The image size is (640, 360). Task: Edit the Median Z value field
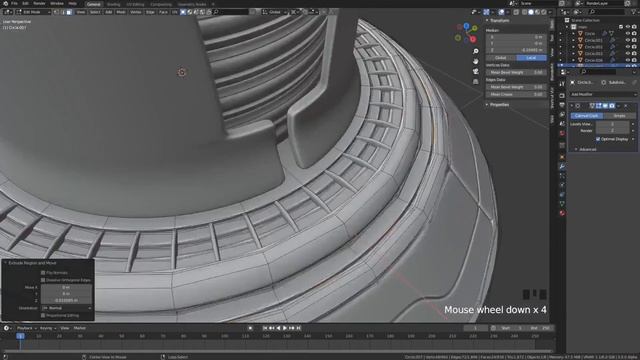click(516, 50)
